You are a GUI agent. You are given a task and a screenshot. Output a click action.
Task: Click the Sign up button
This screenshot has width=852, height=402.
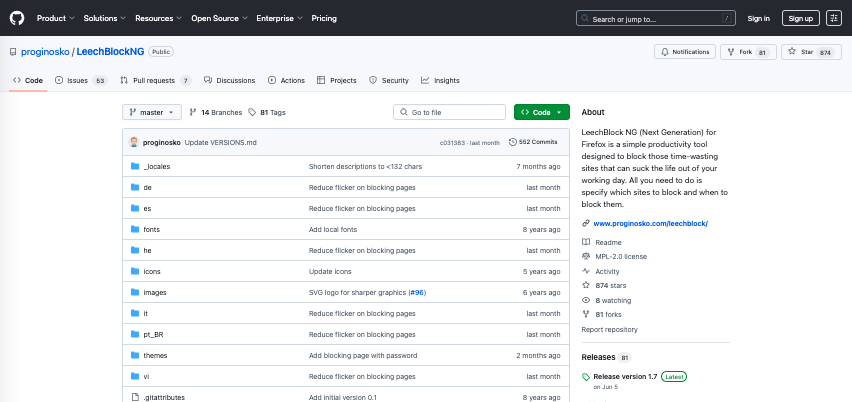800,18
